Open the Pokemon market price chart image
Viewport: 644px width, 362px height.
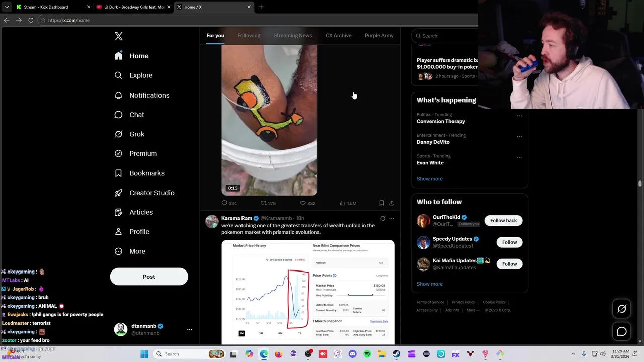[308, 293]
